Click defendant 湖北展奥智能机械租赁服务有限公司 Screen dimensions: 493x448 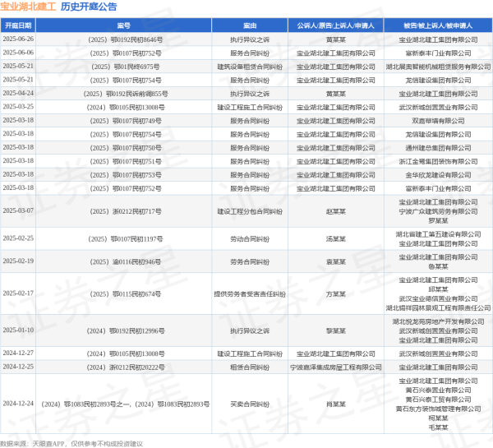pos(438,67)
